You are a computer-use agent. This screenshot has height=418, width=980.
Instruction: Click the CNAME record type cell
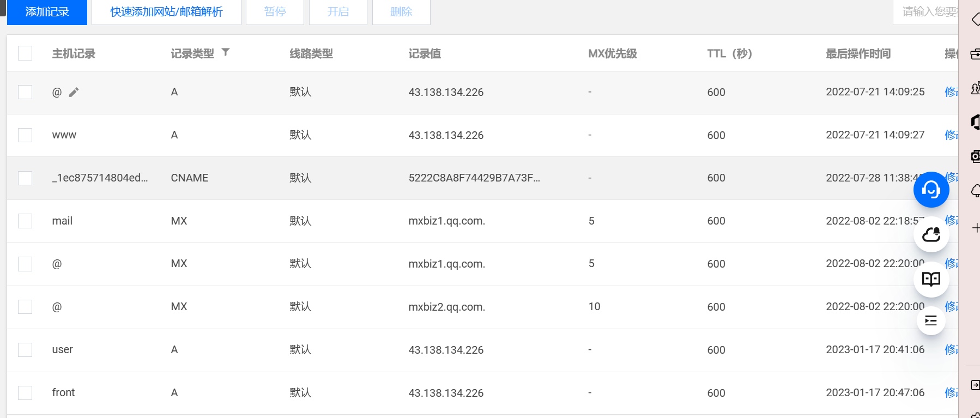[x=190, y=178]
